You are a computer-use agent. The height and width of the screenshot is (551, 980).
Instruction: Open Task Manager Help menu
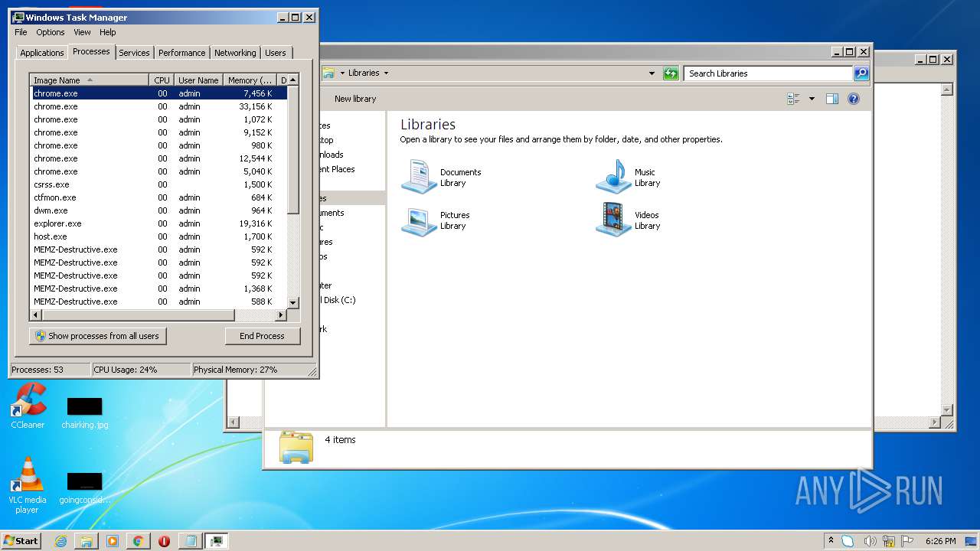[x=108, y=32]
